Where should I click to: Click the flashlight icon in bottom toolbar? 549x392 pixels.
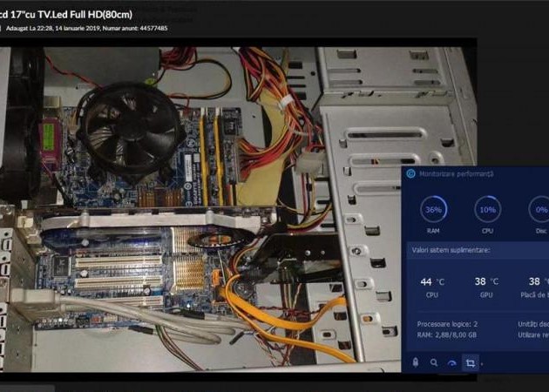[x=416, y=362]
